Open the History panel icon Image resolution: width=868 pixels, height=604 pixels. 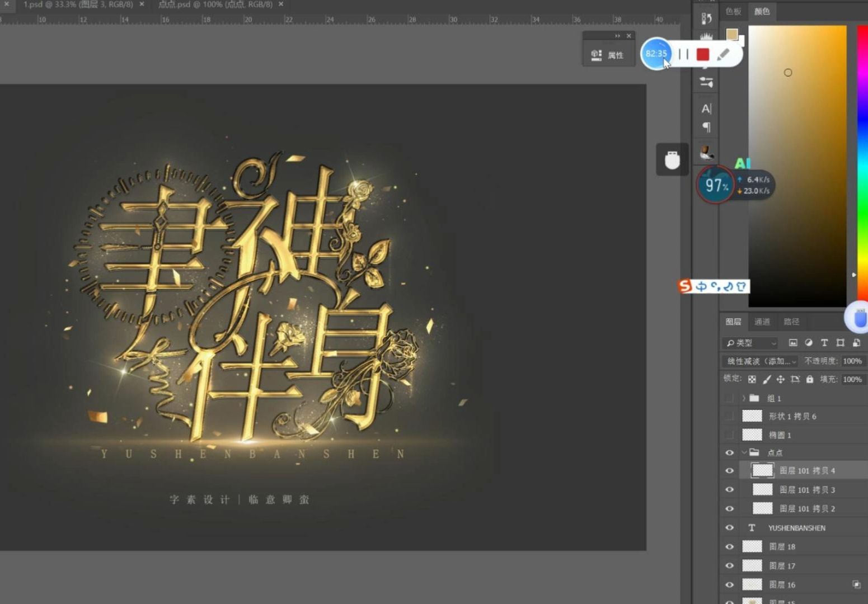pos(706,18)
